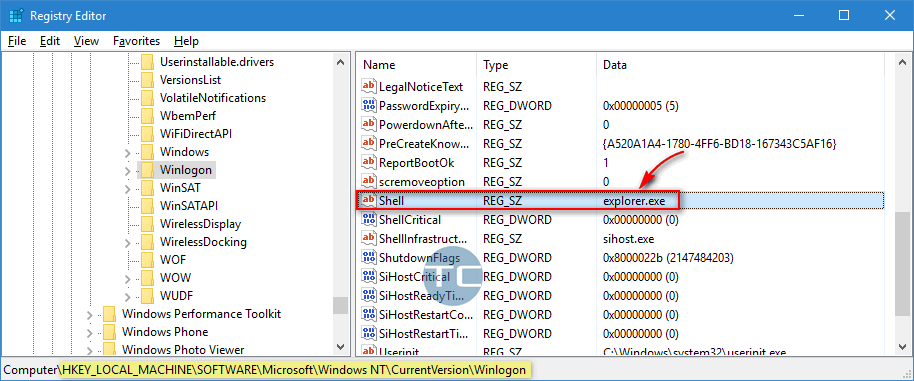Image resolution: width=914 pixels, height=381 pixels.
Task: Open the File menu
Action: pyautogui.click(x=17, y=41)
